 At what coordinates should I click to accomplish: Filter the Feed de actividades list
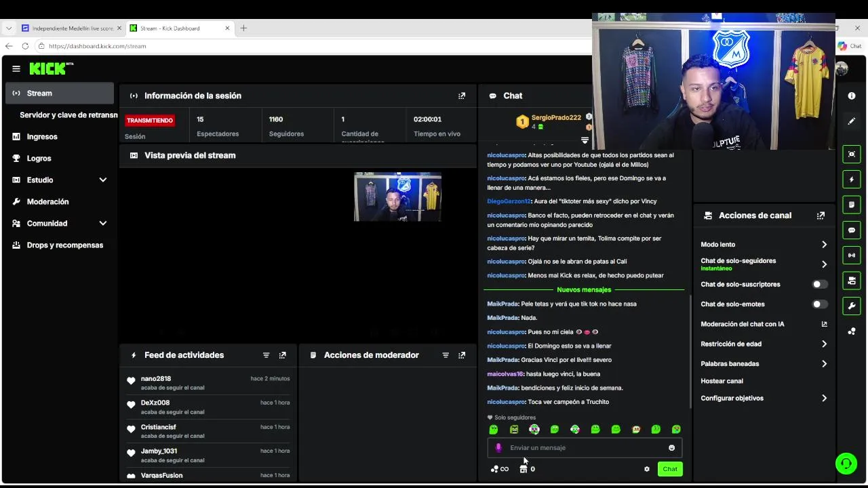pyautogui.click(x=266, y=355)
